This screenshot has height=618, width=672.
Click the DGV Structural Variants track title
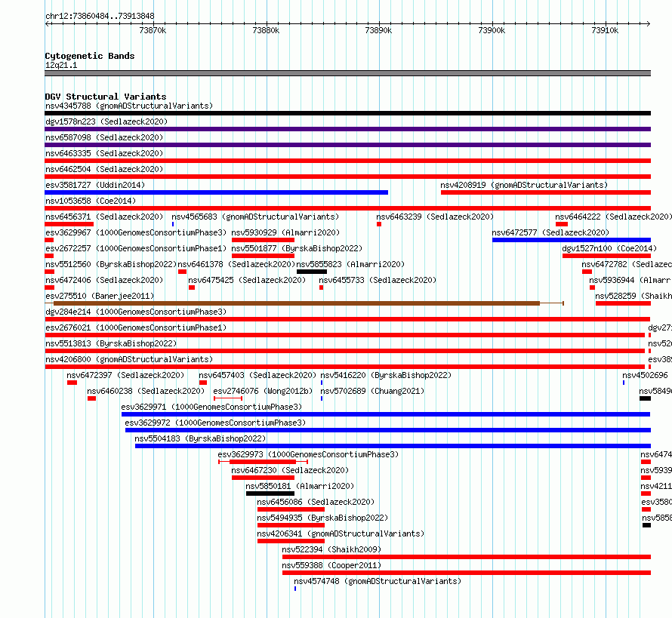tap(106, 97)
